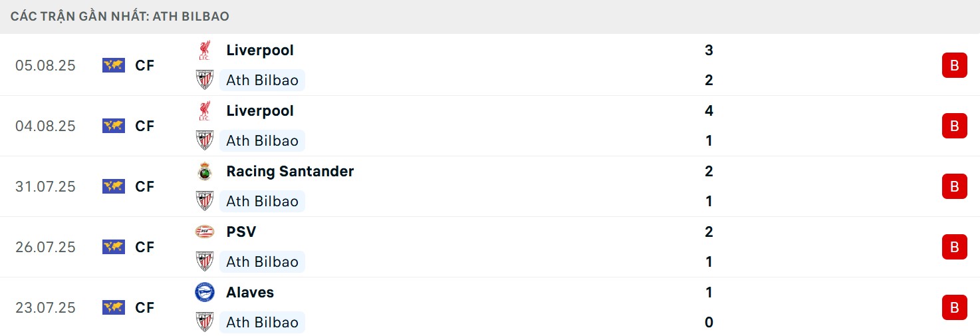The width and height of the screenshot is (980, 336).
Task: Click the CF competition label for 26.07.25
Action: (x=144, y=247)
